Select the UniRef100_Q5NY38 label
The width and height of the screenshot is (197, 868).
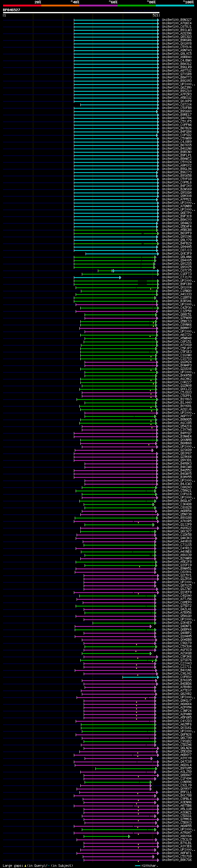coord(177,514)
